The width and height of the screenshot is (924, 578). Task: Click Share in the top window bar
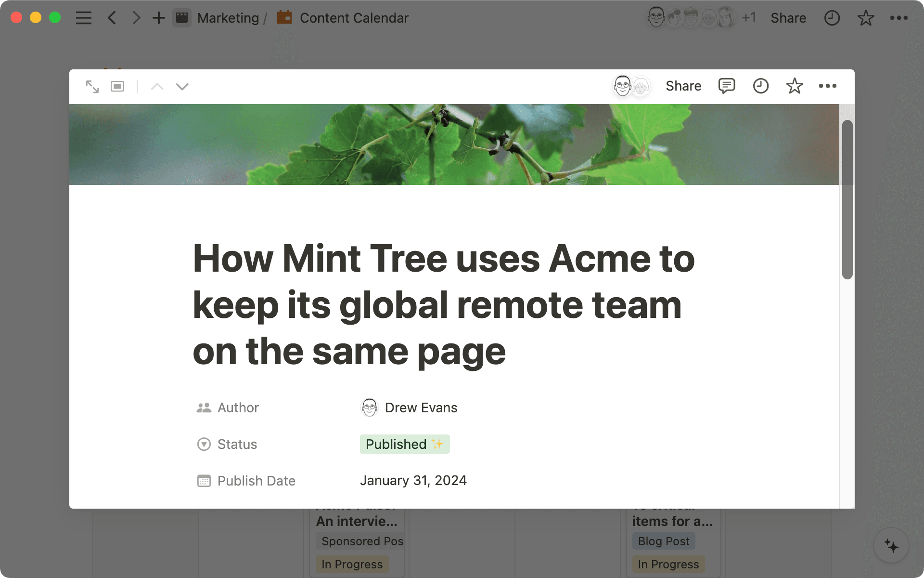tap(788, 18)
